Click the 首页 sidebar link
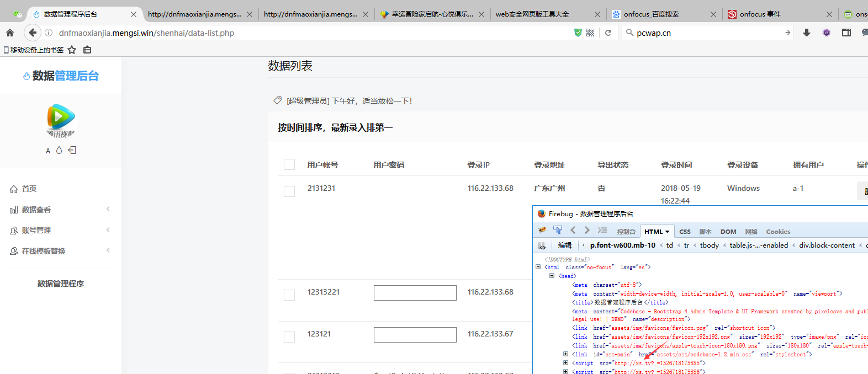The height and width of the screenshot is (374, 868). tap(29, 189)
